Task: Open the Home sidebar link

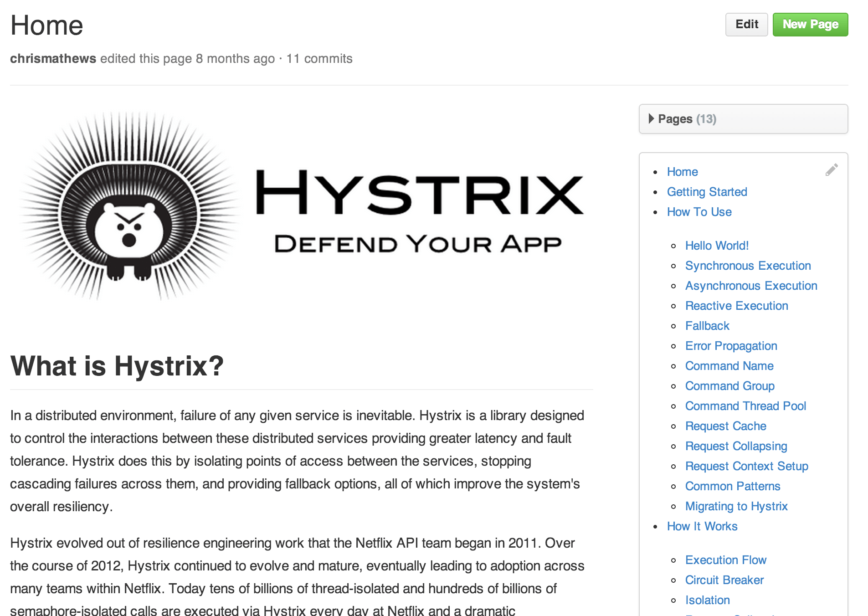Action: click(682, 172)
